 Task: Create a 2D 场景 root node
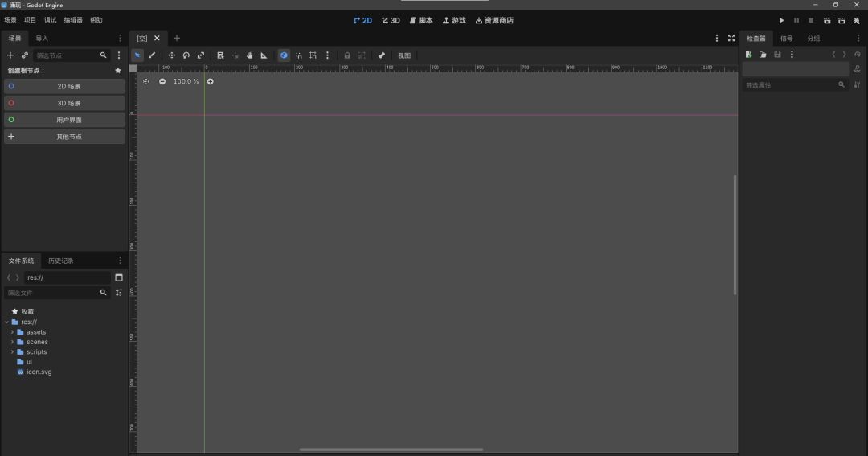[x=65, y=86]
